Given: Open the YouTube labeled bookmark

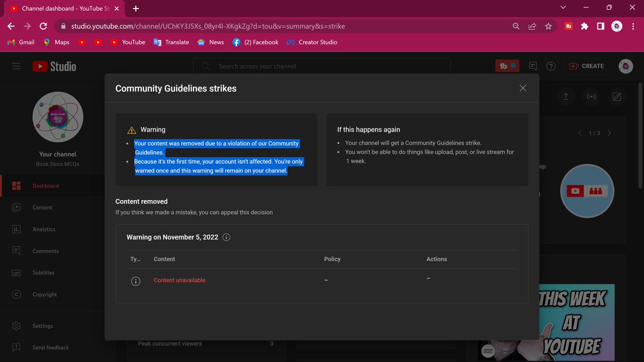Looking at the screenshot, I should [128, 42].
